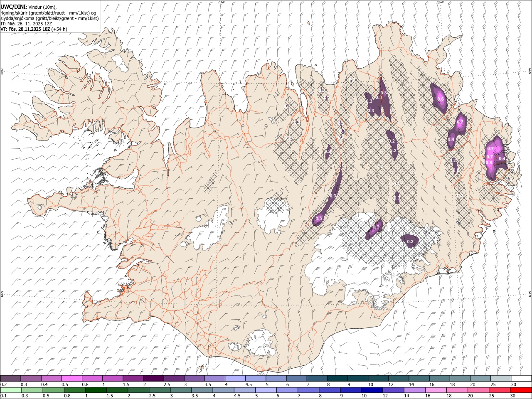Pick the 7–8 blue swatch in the lower row
Screen dimensions: 532x399
(x=308, y=390)
